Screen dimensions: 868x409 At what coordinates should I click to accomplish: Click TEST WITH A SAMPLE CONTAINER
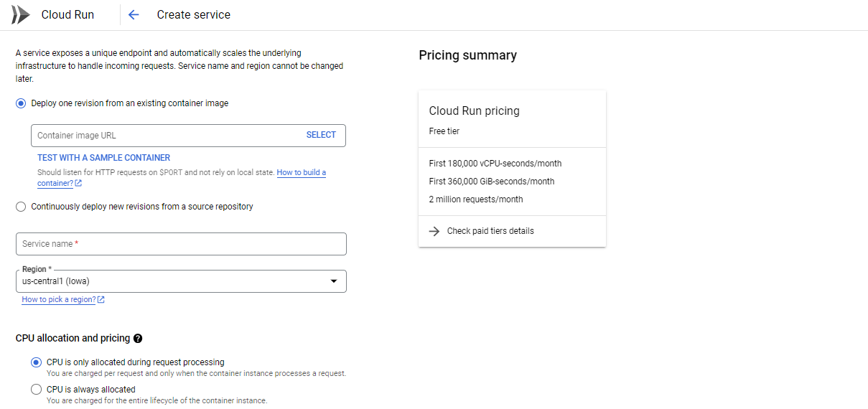click(x=104, y=158)
